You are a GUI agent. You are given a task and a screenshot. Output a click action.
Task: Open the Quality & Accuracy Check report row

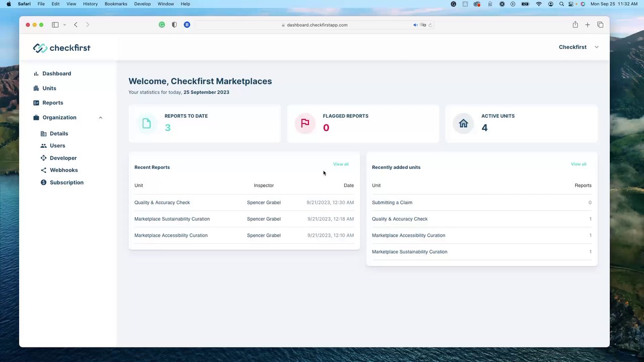[244, 203]
